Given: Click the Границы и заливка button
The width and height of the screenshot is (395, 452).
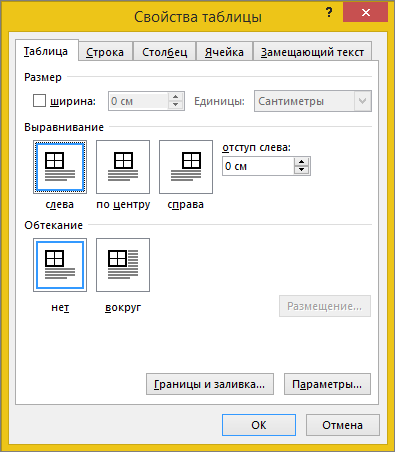Looking at the screenshot, I should pyautogui.click(x=210, y=384).
